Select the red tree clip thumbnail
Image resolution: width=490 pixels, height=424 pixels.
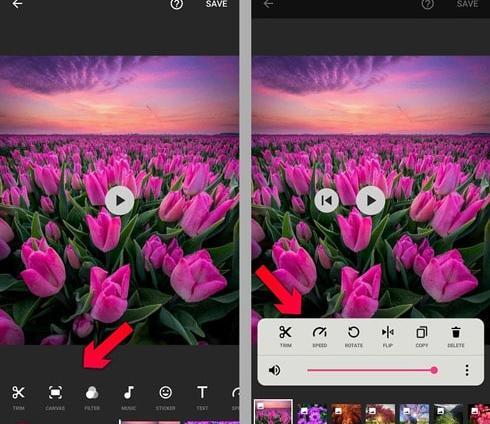click(380, 414)
